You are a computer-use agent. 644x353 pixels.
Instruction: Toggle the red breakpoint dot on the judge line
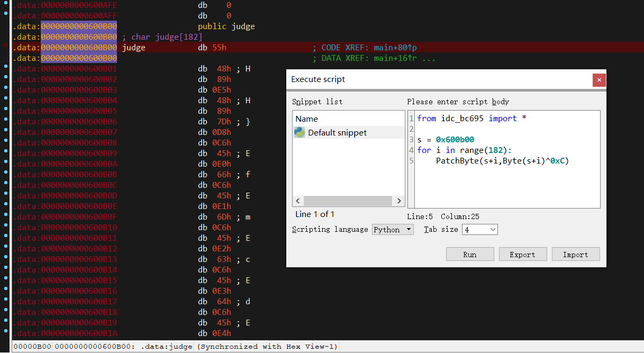(5, 47)
